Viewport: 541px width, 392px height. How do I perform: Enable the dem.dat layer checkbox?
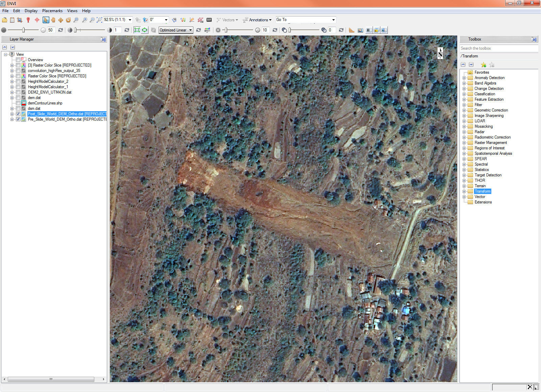tap(18, 98)
